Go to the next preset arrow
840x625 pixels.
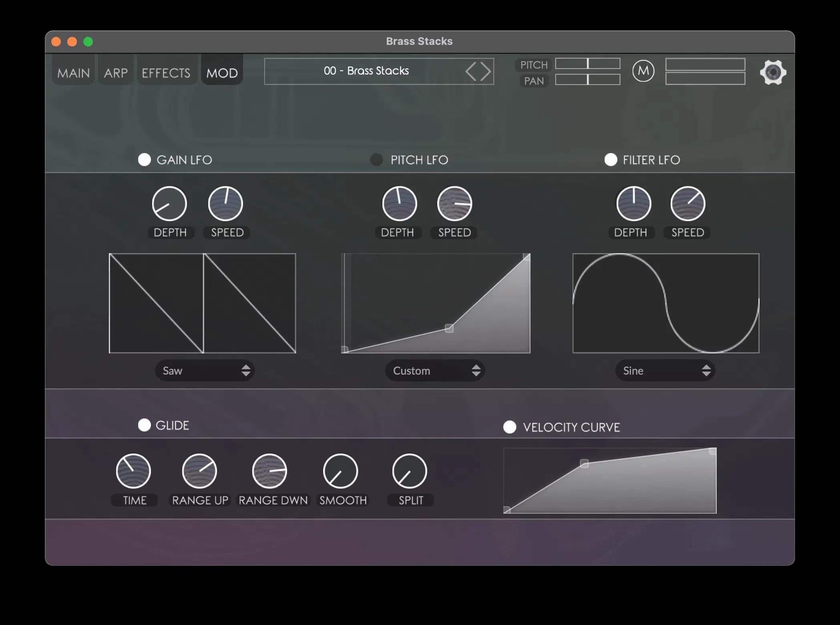click(485, 72)
